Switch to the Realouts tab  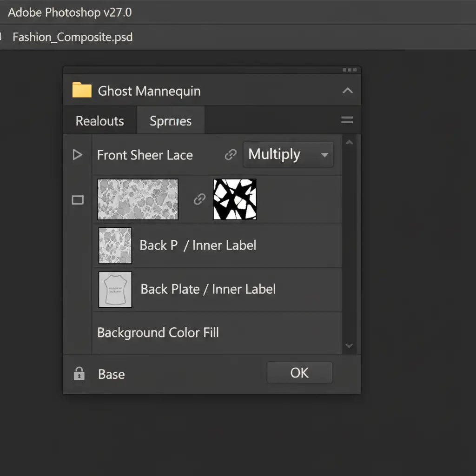click(x=100, y=121)
